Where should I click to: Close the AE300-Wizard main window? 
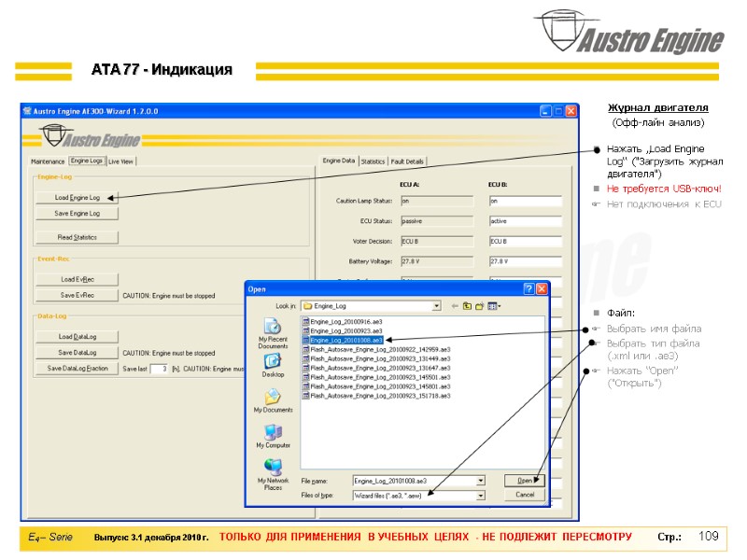tap(571, 111)
